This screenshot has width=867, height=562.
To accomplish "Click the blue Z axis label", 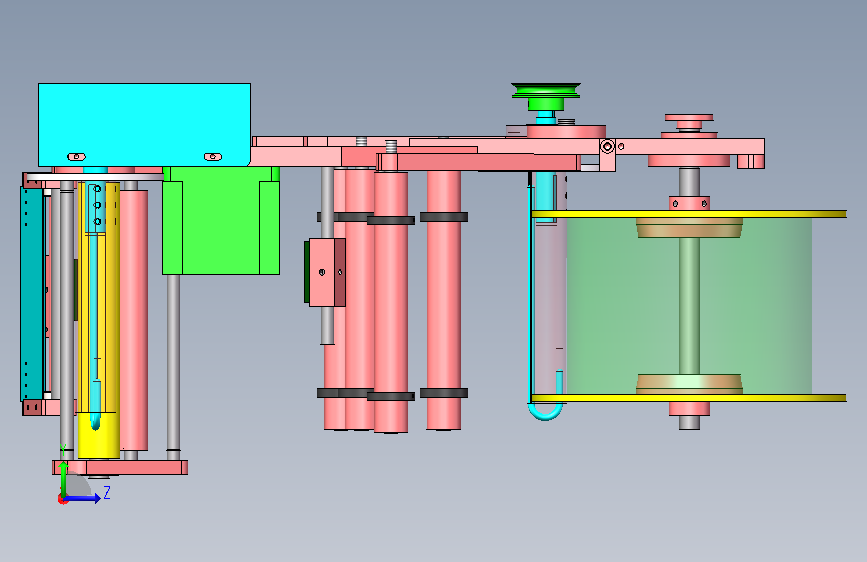I will click(x=107, y=492).
